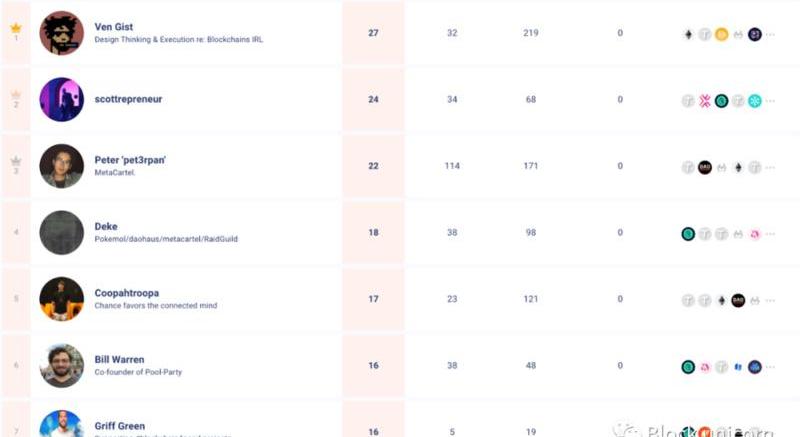The image size is (800, 437).
Task: Expand more tokens ellipsis in Ven Gist's row
Action: pyautogui.click(x=771, y=34)
